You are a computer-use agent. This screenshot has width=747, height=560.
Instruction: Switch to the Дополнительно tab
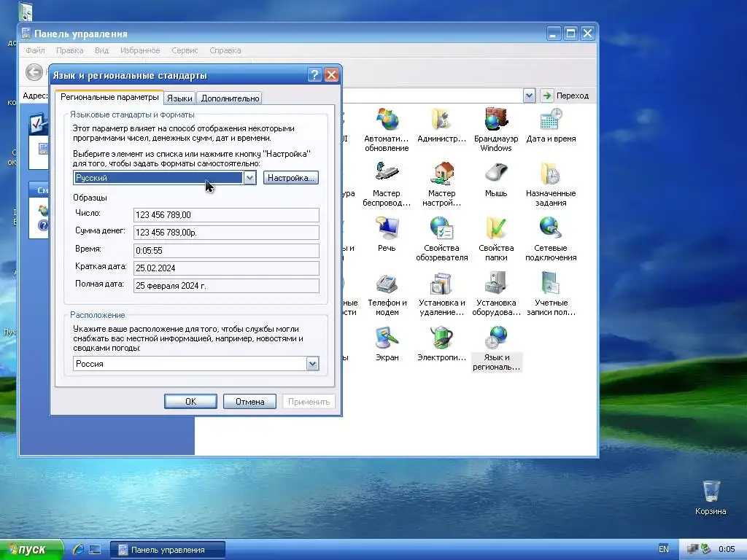(x=230, y=98)
